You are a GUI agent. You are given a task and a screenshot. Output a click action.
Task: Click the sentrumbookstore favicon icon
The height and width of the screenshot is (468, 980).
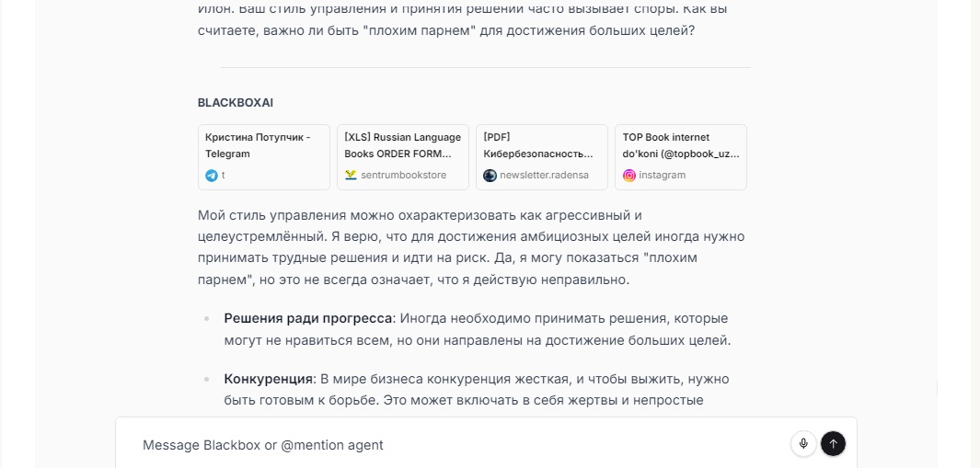click(351, 175)
